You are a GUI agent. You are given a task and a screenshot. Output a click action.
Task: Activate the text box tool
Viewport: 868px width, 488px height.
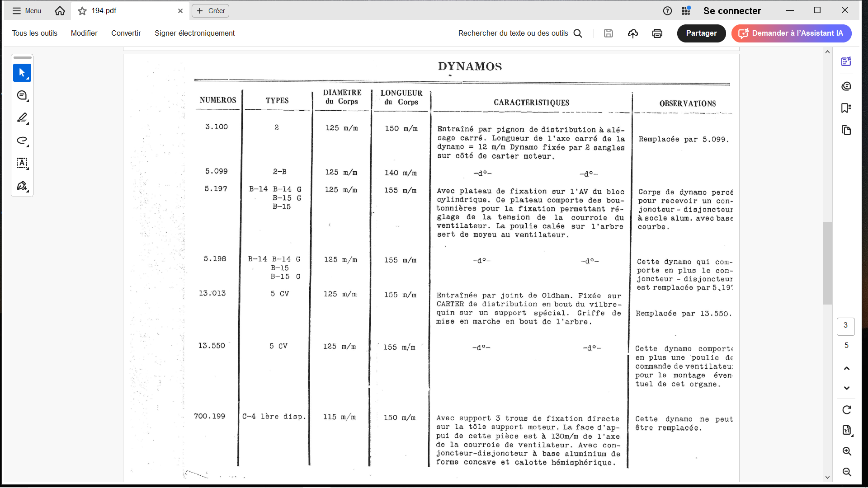pyautogui.click(x=22, y=163)
